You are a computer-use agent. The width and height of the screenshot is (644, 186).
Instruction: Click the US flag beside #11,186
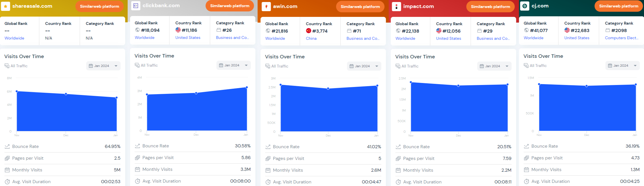coord(178,30)
